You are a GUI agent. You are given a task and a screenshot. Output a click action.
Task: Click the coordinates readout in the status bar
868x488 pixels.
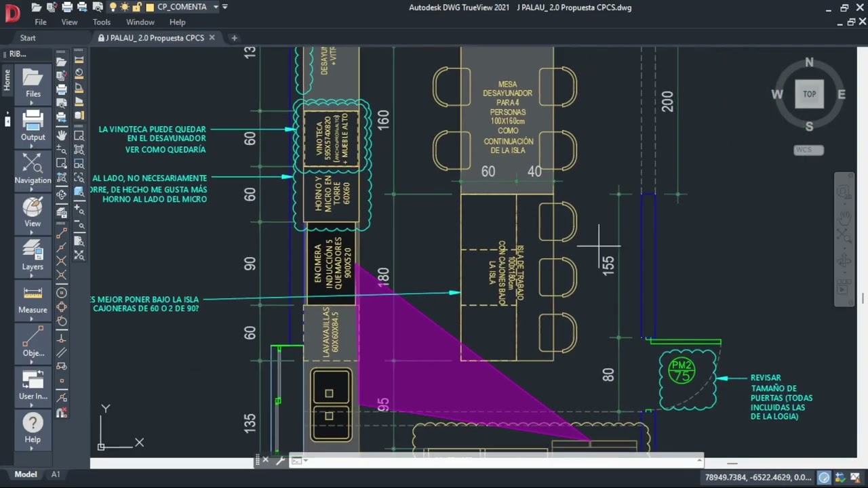pyautogui.click(x=757, y=477)
